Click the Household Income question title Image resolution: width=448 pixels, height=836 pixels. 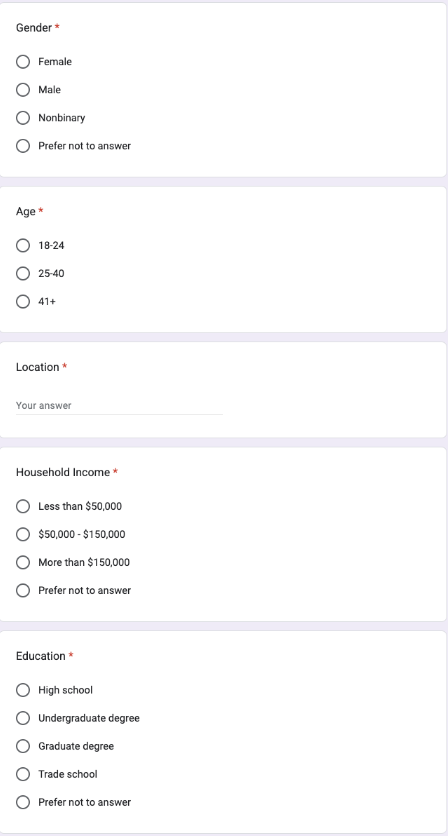[x=63, y=472]
